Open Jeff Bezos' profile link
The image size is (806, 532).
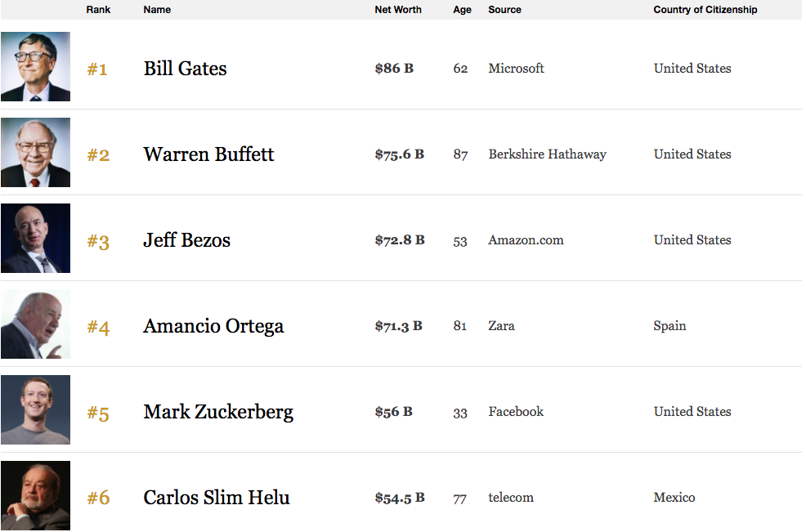tap(186, 240)
